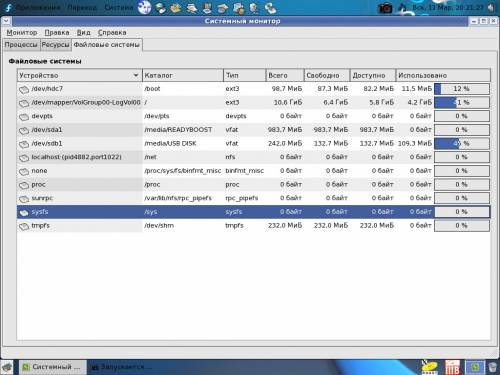Click the yellow applet icon in bottom panel
Screen dimensions: 500x375
(x=430, y=367)
